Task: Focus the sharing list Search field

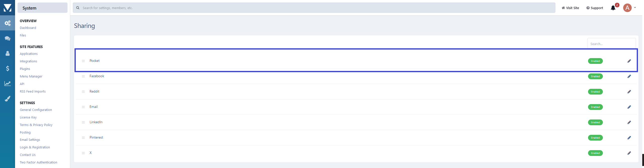Action: pyautogui.click(x=611, y=44)
